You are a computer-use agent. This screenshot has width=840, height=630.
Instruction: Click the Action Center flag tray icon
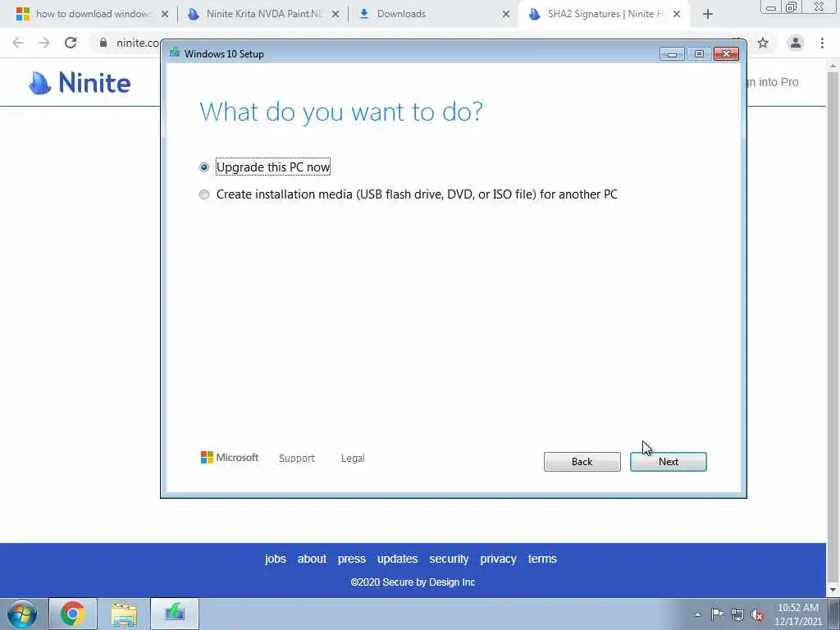click(x=717, y=614)
